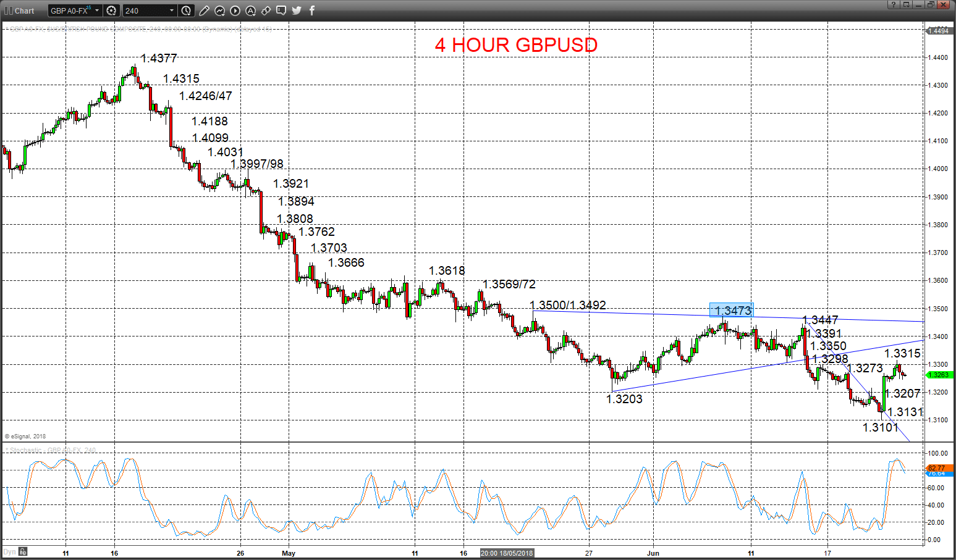The height and width of the screenshot is (560, 956).
Task: Open the symbol settings gear icon
Action: click(x=111, y=10)
